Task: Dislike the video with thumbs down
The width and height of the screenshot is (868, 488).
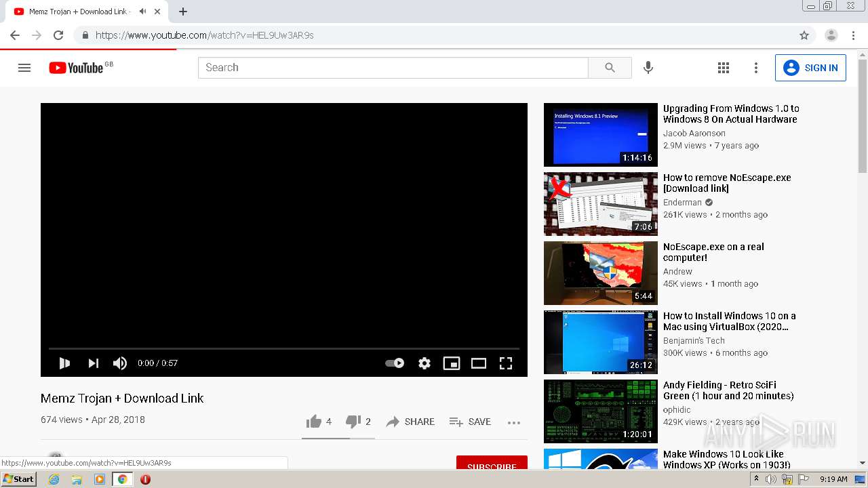Action: (358, 422)
